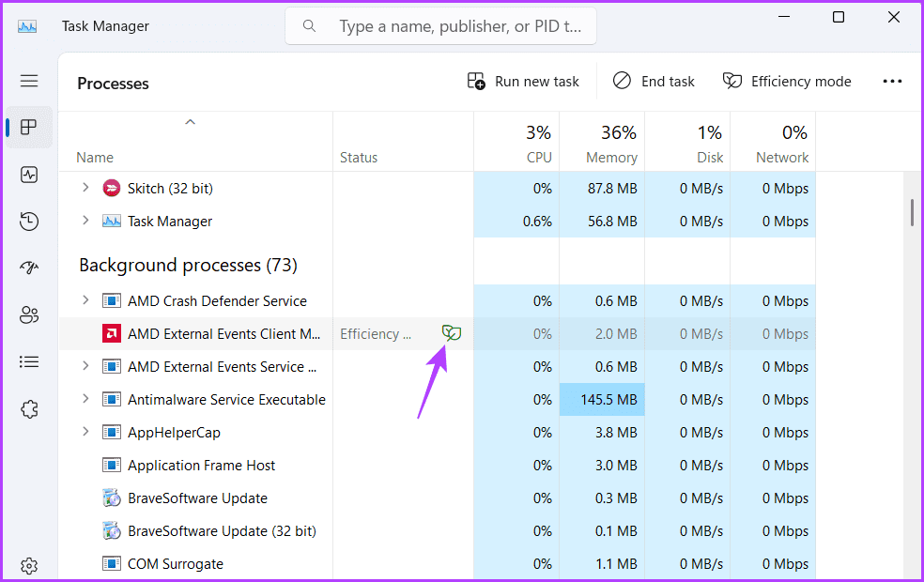Screen dimensions: 924x582
Task: Click the AMD External Events Client icon
Action: [112, 334]
